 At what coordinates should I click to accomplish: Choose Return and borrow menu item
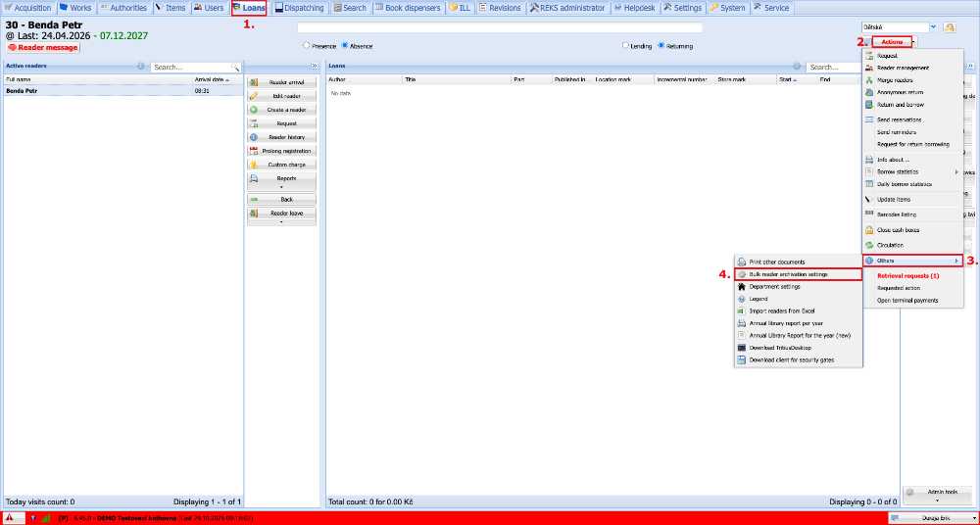911,105
